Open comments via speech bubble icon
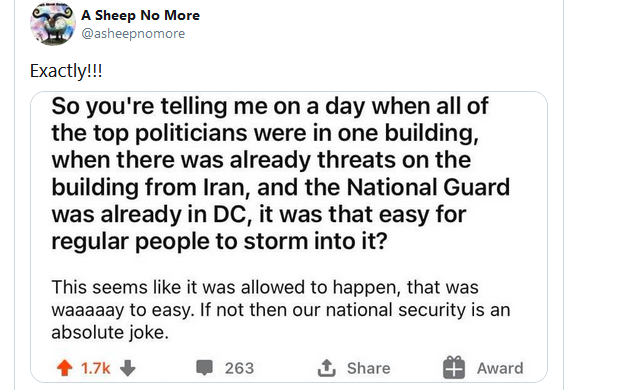This screenshot has height=390, width=639. pyautogui.click(x=204, y=368)
